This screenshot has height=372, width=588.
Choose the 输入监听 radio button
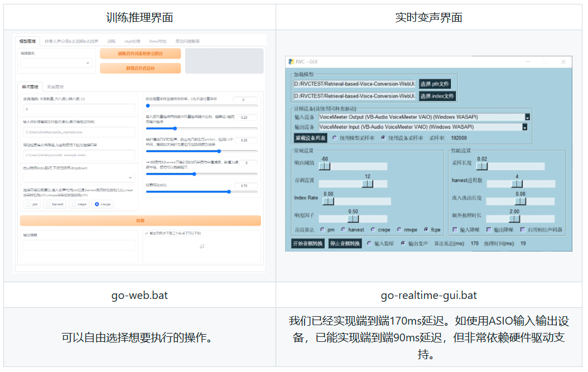pos(369,244)
